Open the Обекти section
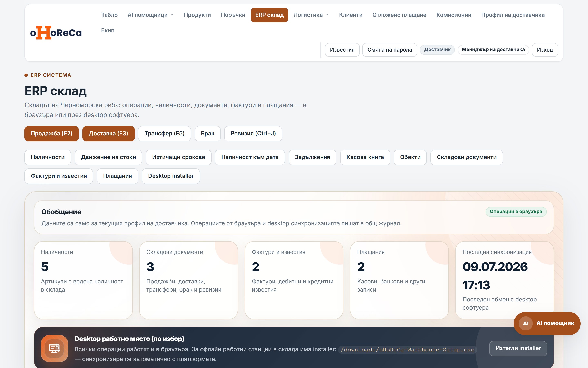588x368 pixels. tap(410, 157)
